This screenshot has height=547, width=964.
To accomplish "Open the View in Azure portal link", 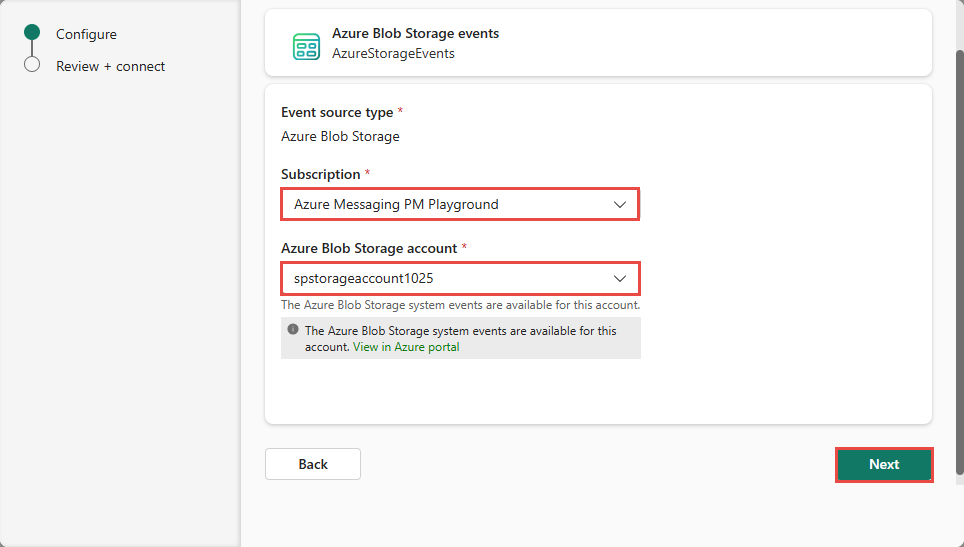I will (406, 347).
